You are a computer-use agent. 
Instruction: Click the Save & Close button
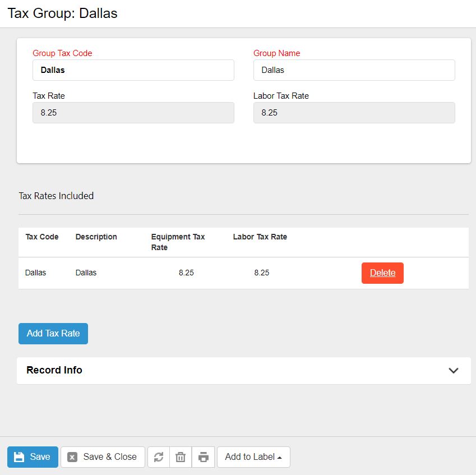103,457
